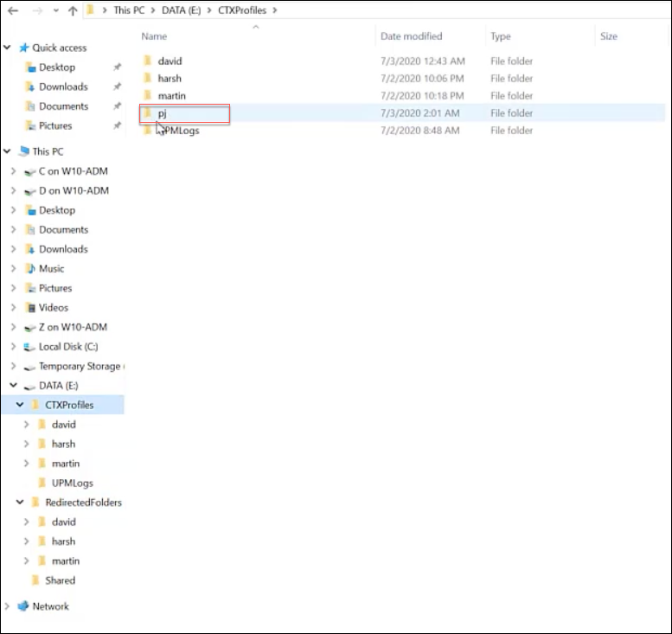
Task: Open Documents under This PC
Action: point(63,230)
